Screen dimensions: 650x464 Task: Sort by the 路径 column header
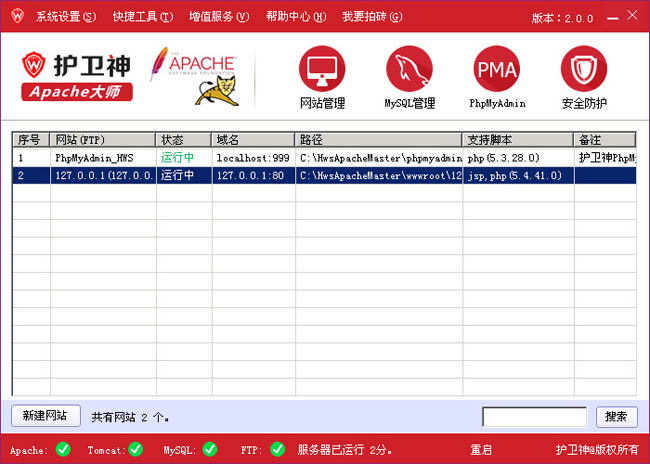(378, 140)
